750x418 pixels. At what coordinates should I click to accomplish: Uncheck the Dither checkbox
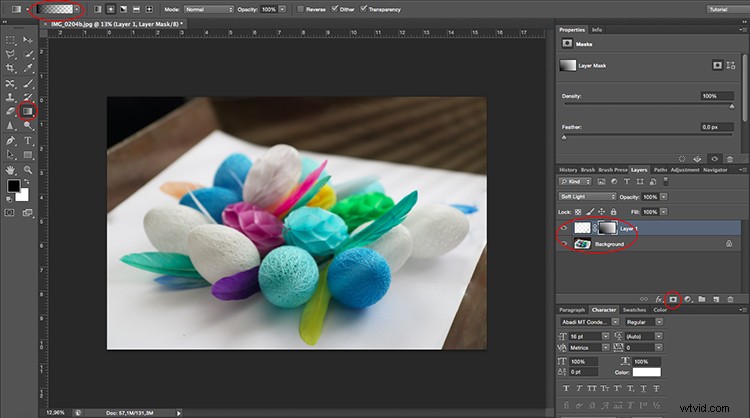[x=334, y=9]
